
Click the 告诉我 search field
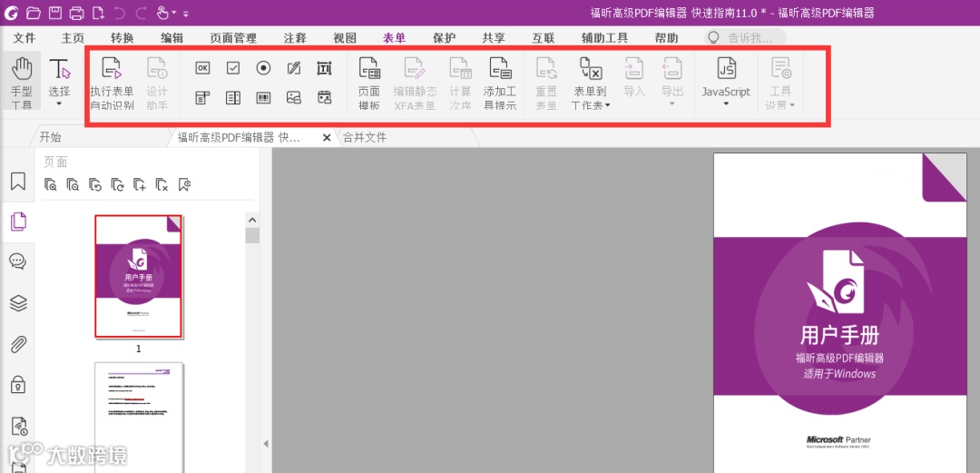pyautogui.click(x=746, y=38)
